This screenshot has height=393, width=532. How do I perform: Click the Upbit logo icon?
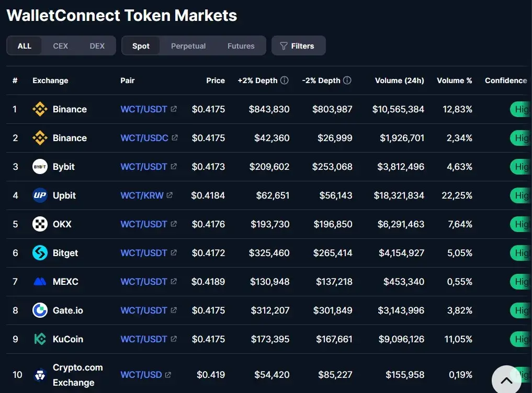click(x=40, y=195)
